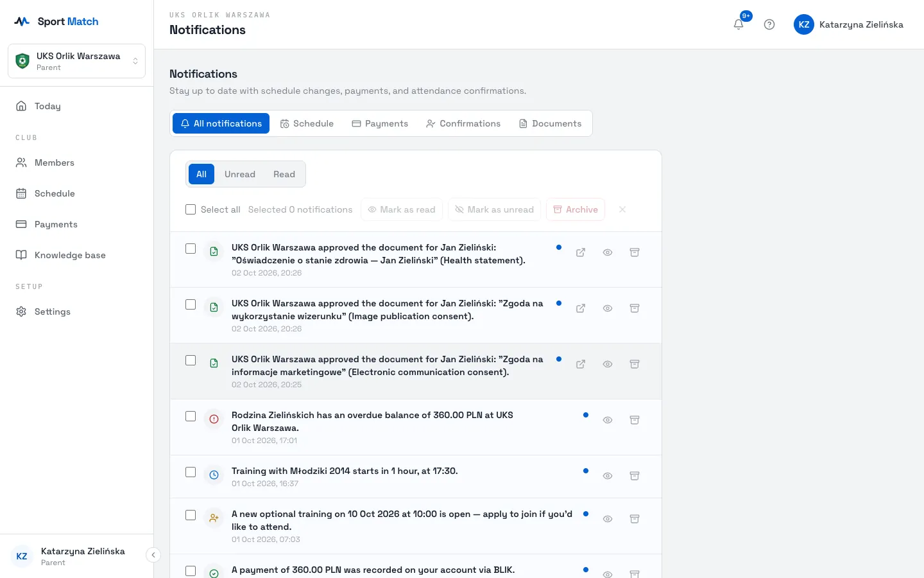Switch to the Confirmations tab

pyautogui.click(x=463, y=123)
